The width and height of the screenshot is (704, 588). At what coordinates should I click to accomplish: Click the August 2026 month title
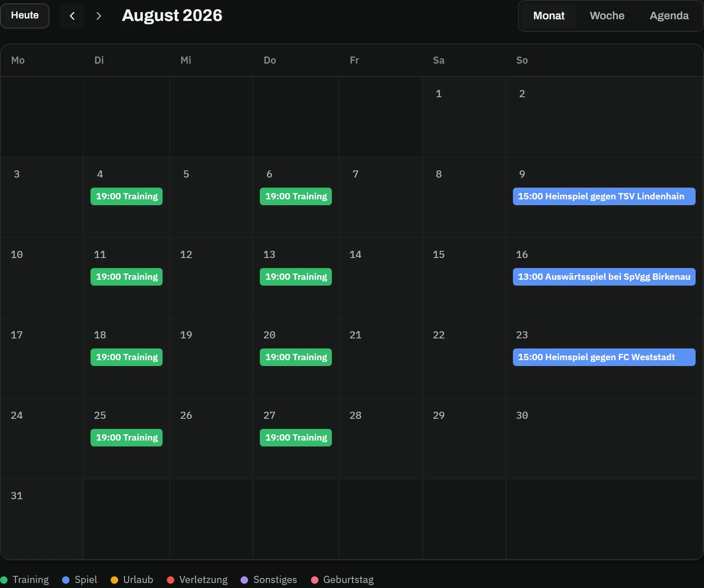pyautogui.click(x=172, y=15)
